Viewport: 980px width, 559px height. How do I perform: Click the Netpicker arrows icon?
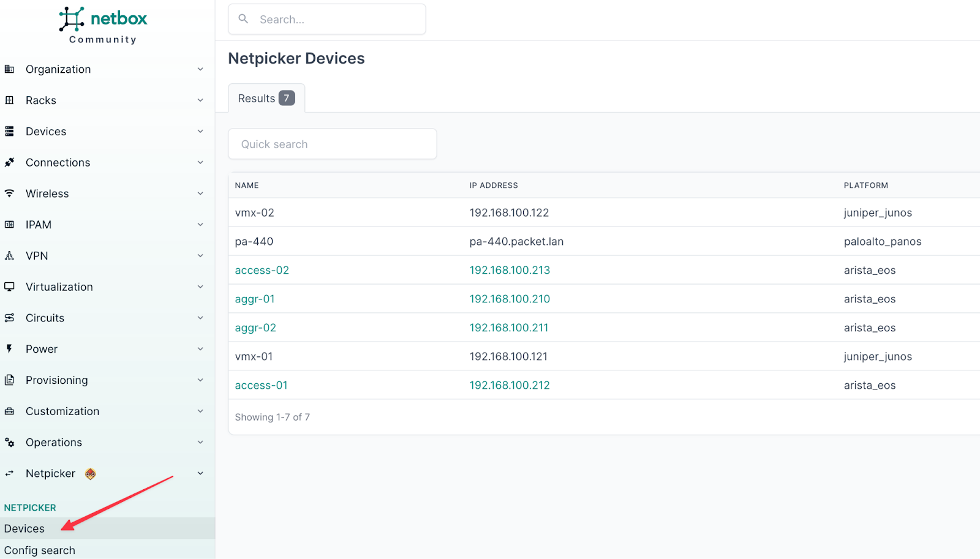click(9, 473)
